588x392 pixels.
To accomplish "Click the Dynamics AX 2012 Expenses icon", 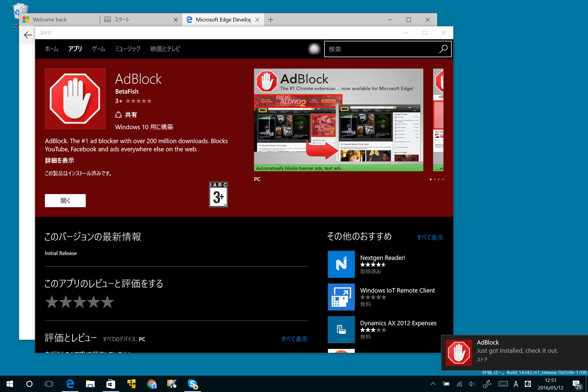I will click(341, 330).
